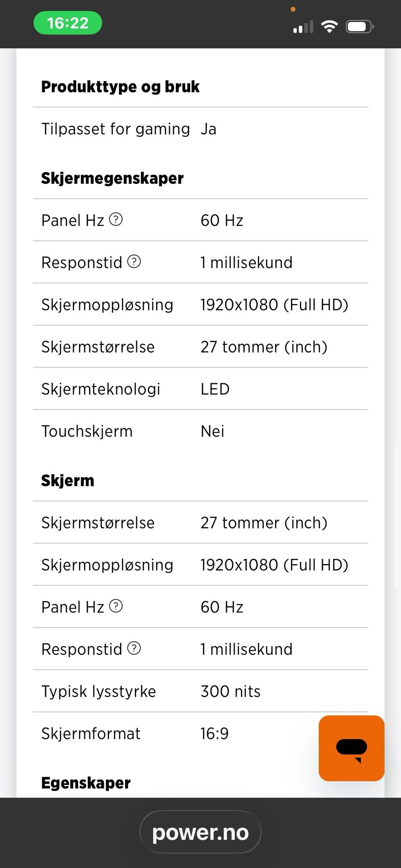Tap the orange chat support button
Image resolution: width=401 pixels, height=868 pixels.
click(351, 748)
